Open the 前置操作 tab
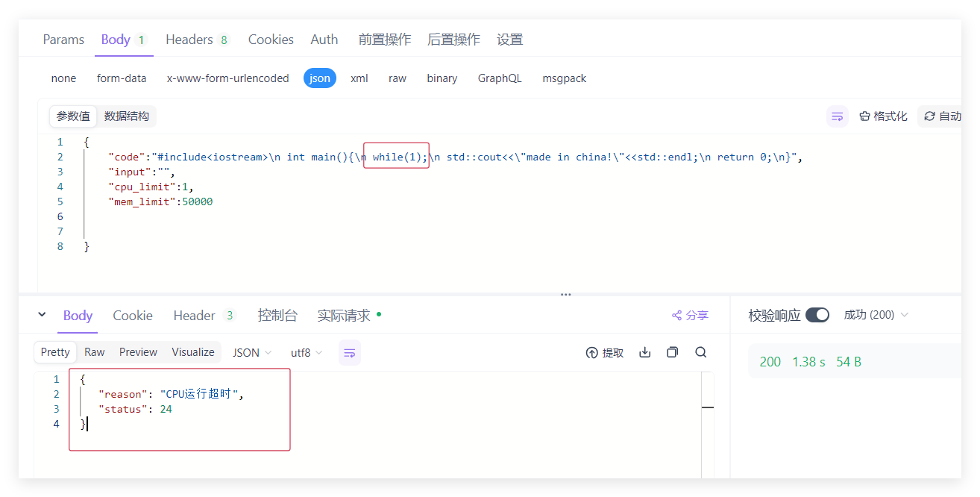 point(385,40)
